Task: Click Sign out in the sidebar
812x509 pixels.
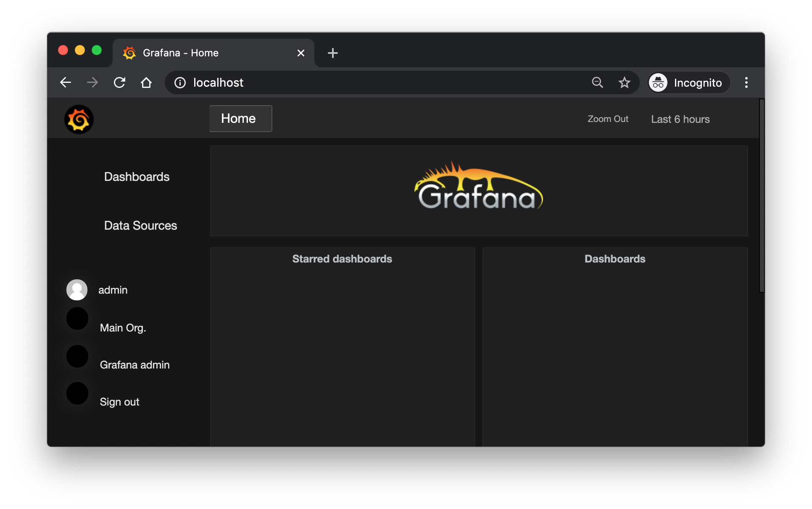Action: pyautogui.click(x=119, y=402)
